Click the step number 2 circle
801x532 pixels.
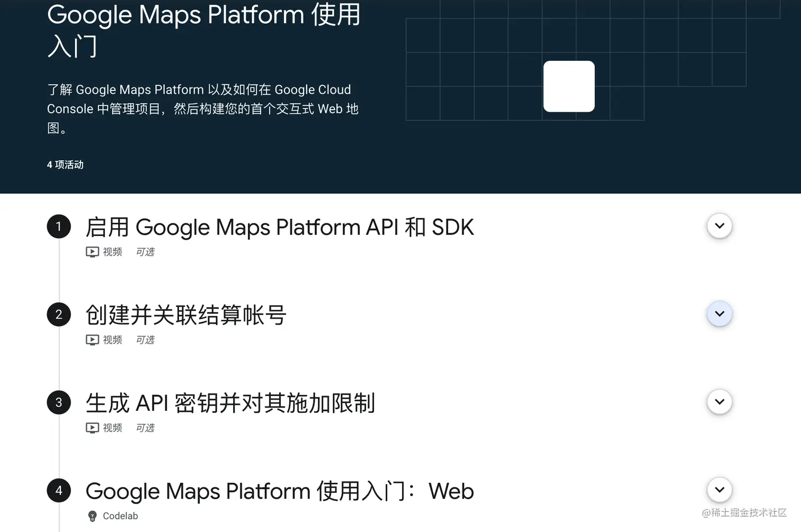[59, 314]
